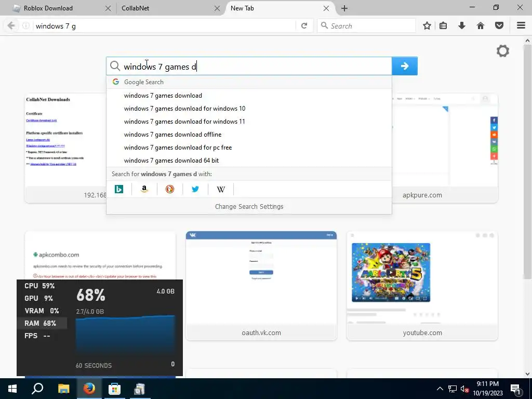Bookmark this page with the star icon

pos(427,26)
